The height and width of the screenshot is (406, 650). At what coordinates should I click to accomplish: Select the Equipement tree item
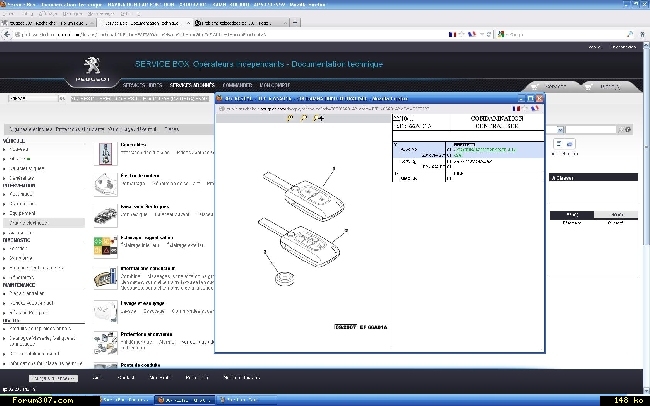(22, 214)
